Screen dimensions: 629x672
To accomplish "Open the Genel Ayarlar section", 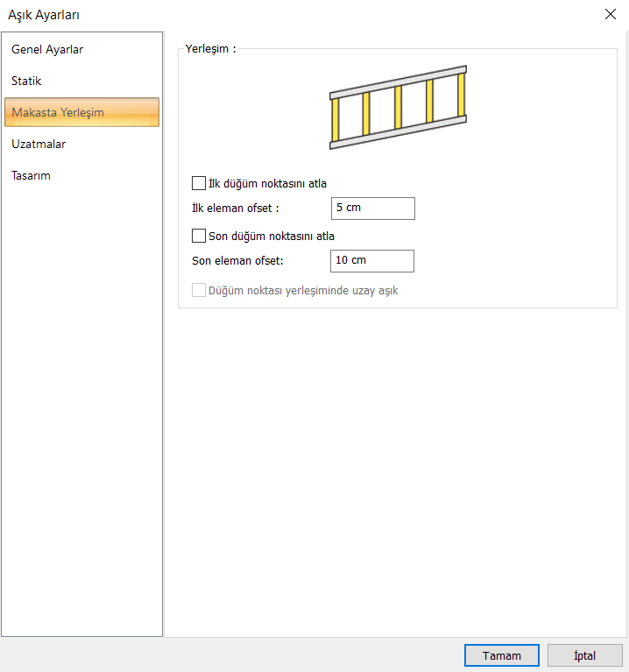I will pos(47,50).
